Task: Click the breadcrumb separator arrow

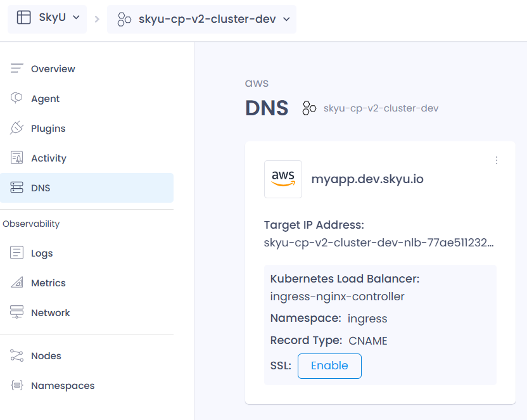Action: coord(97,19)
